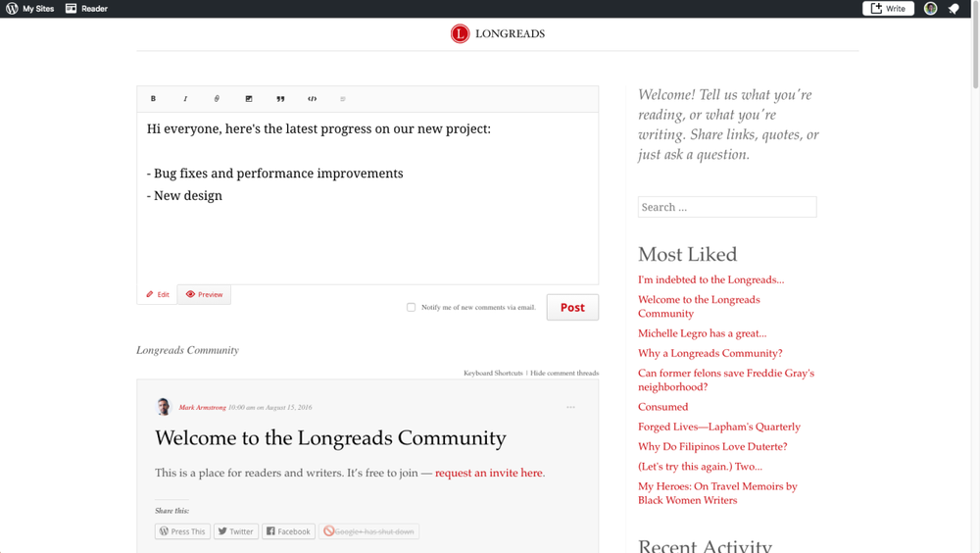Insert code using the code icon
The width and height of the screenshot is (980, 553).
[312, 99]
